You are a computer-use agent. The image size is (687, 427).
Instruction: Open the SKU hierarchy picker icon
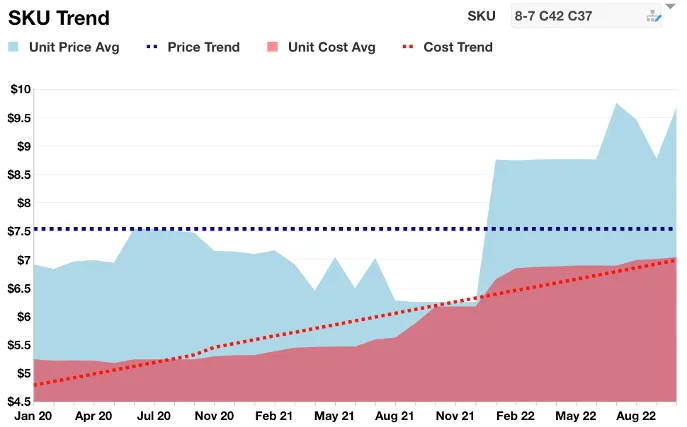653,16
